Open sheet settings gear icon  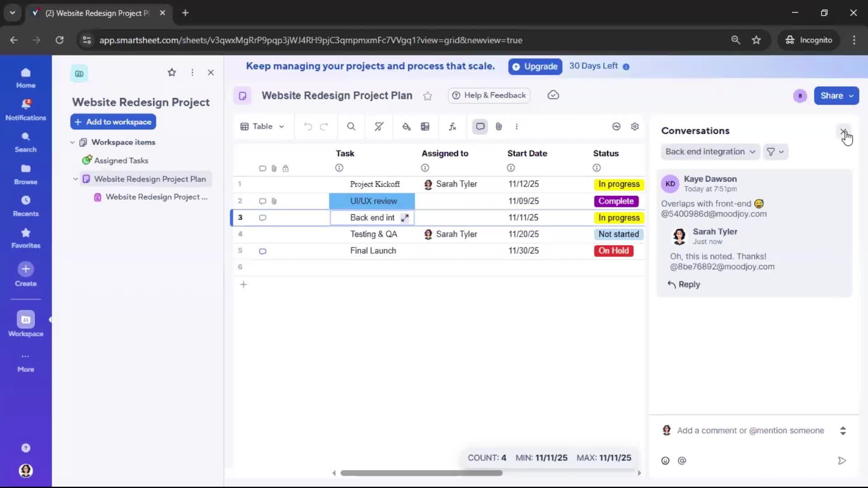[635, 127]
